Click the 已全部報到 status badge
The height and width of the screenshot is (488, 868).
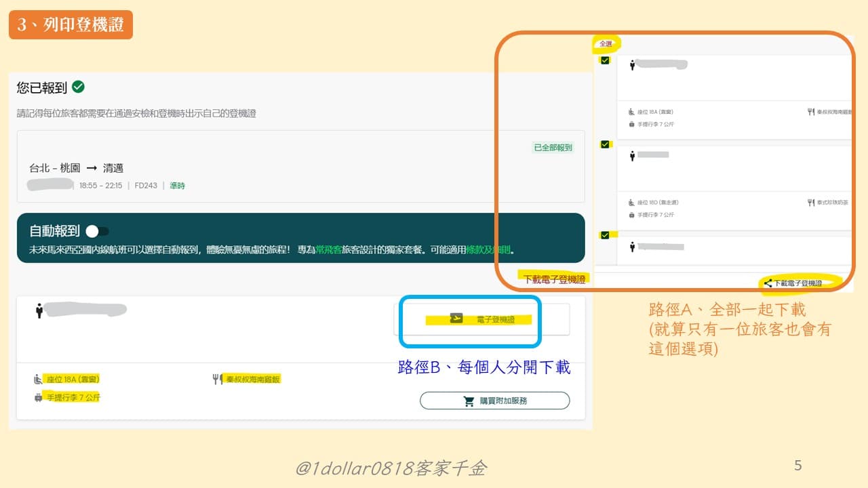coord(553,147)
